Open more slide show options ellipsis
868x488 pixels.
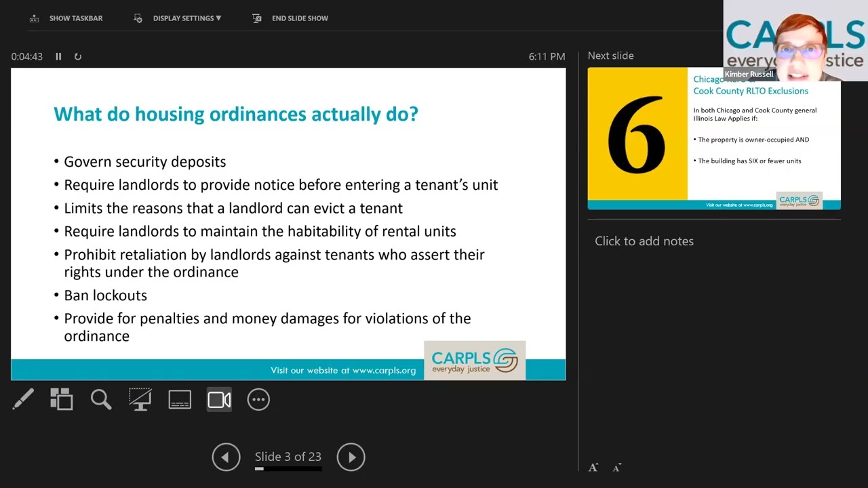[x=258, y=399]
